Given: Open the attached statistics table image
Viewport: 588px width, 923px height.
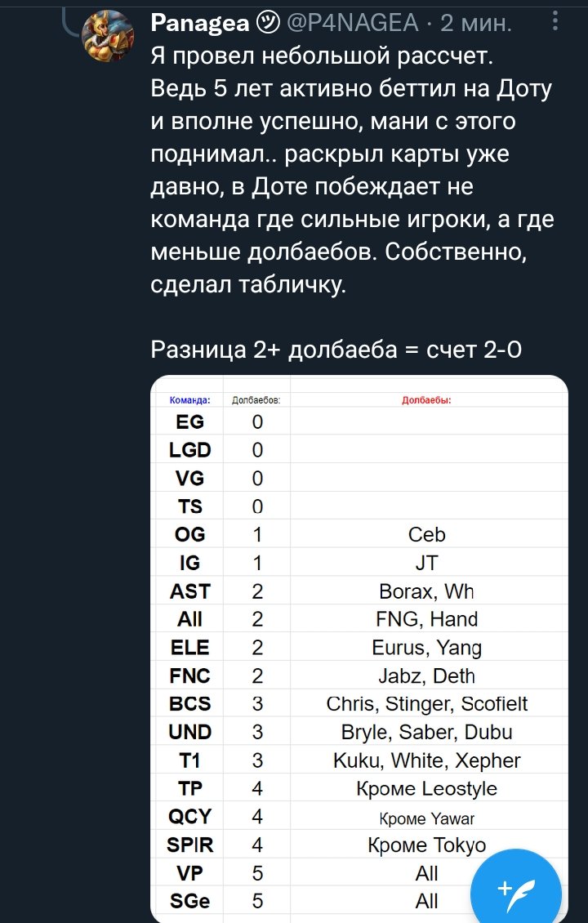Looking at the screenshot, I should 359,645.
